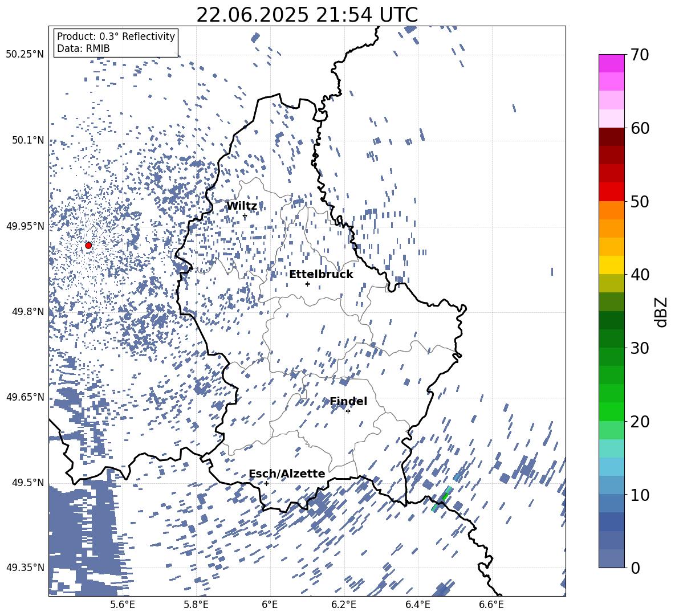Click the 6.2°E longitude label

(x=344, y=605)
